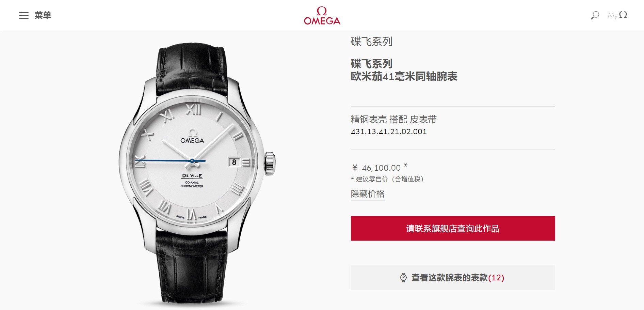Click the date window on watch dial

[234, 162]
